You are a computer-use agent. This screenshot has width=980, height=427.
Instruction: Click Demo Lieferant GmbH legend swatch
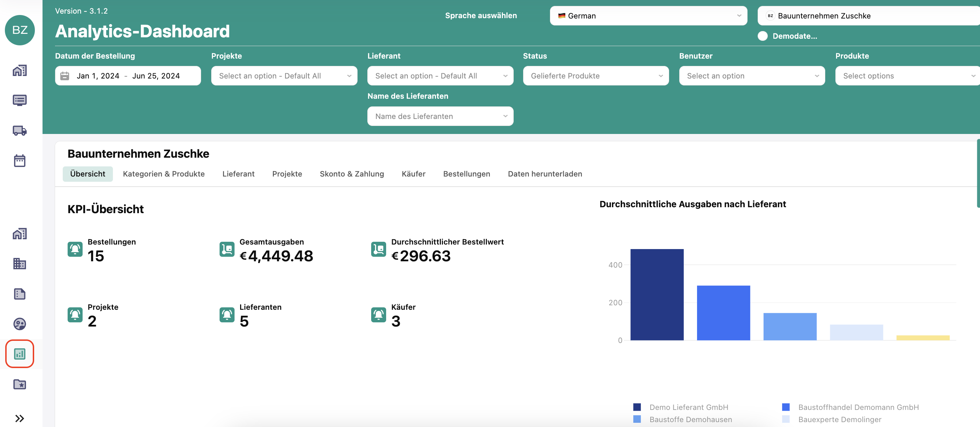(x=637, y=407)
